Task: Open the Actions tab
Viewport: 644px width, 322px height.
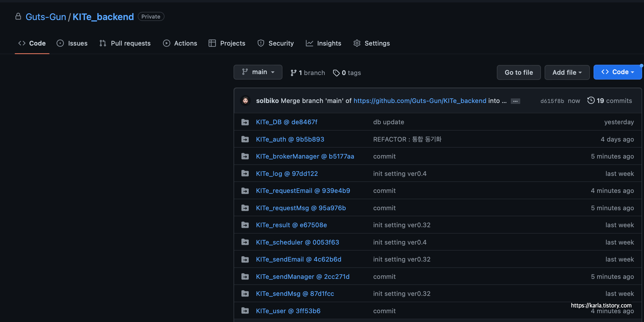Action: (x=180, y=43)
